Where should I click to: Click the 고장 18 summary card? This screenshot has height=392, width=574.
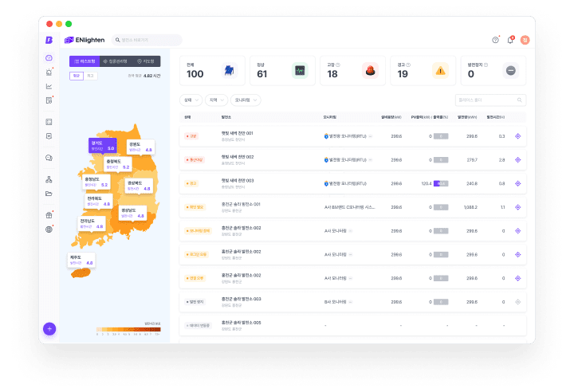352,70
